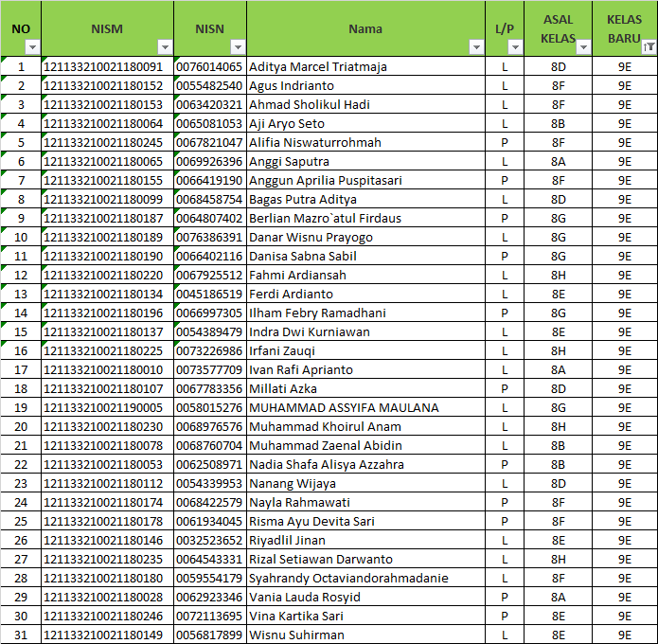Select the NISM header cell
Screen dimensions: 658x644
(107, 28)
